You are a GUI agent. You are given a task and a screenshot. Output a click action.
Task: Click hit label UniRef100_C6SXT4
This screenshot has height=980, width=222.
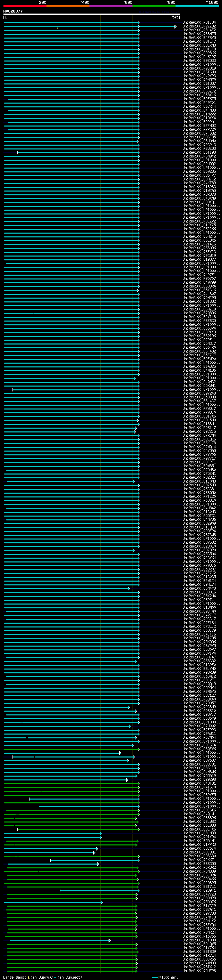pos(199,106)
